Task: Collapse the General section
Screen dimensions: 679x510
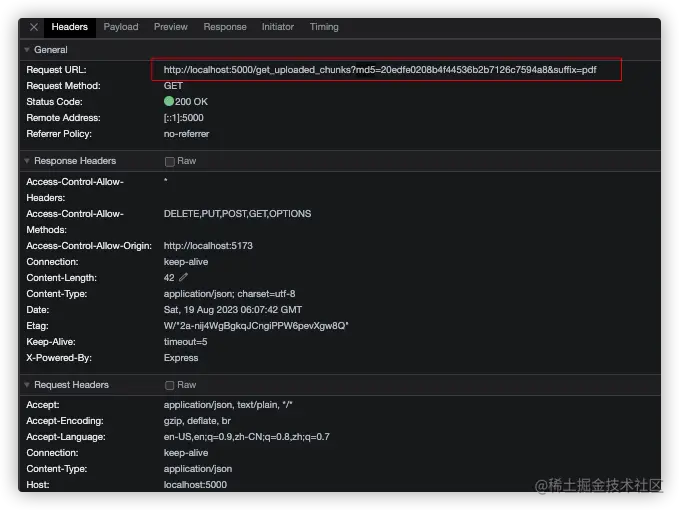Action: click(27, 50)
